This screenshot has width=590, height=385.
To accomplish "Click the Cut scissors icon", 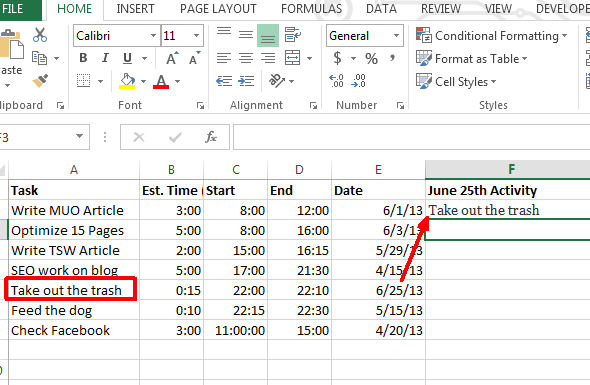I will click(40, 35).
